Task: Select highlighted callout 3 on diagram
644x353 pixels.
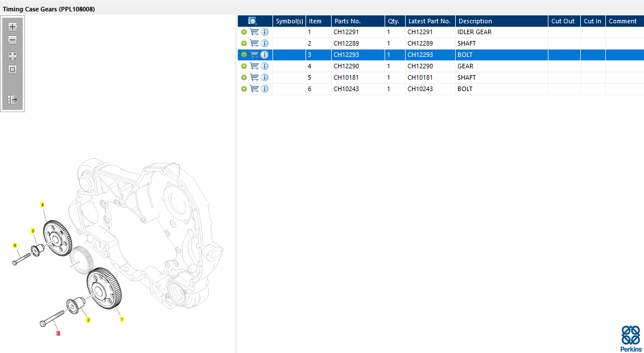Action: 59,333
